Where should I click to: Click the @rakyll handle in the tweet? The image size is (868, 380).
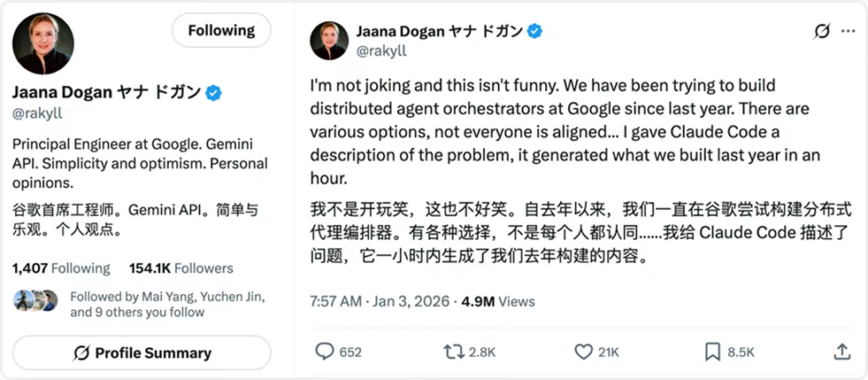pos(380,51)
